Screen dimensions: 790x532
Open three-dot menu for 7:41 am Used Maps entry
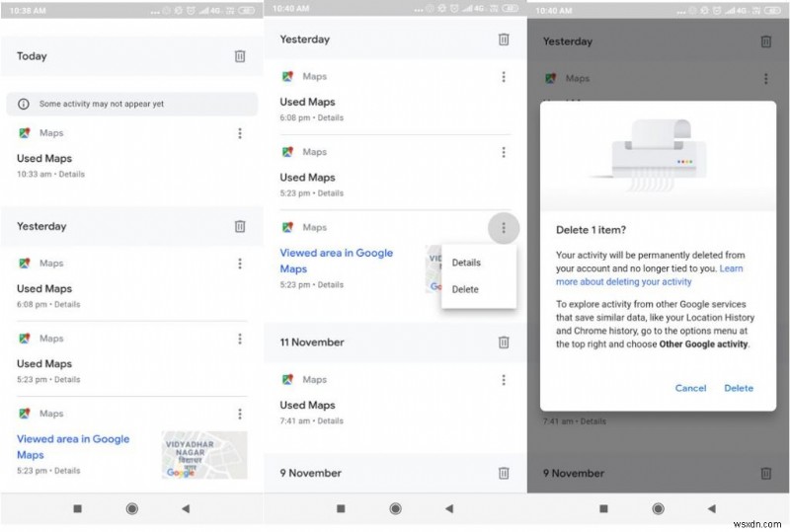pos(504,380)
